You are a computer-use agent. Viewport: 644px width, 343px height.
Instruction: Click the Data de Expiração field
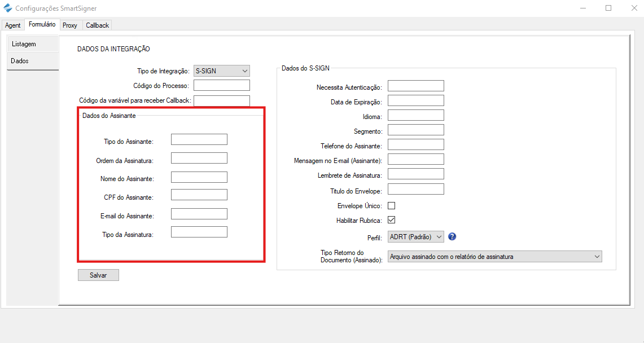[x=415, y=101]
